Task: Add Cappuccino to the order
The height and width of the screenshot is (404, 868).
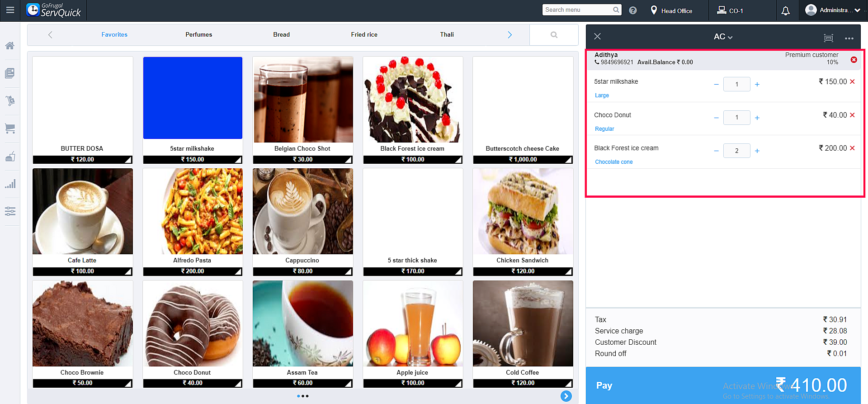Action: tap(303, 222)
